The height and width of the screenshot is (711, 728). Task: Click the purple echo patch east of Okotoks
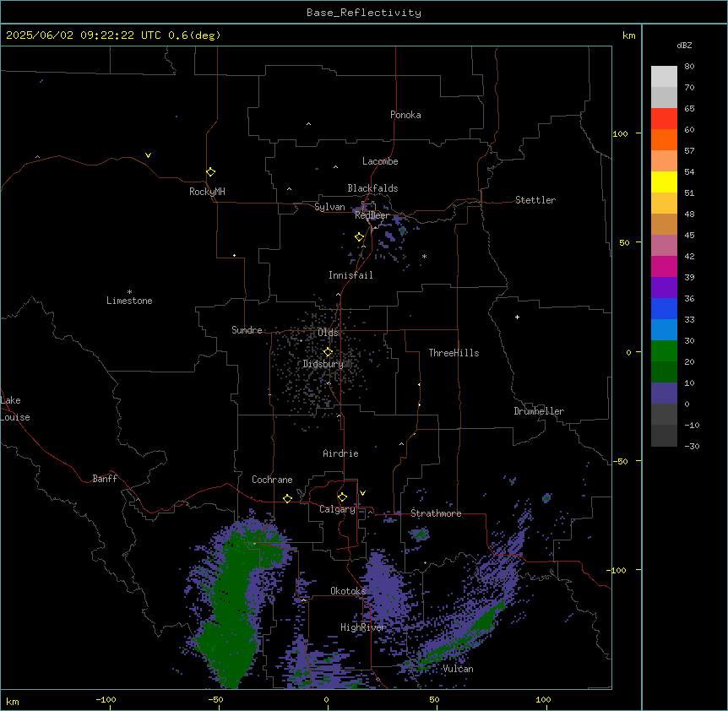click(x=383, y=592)
